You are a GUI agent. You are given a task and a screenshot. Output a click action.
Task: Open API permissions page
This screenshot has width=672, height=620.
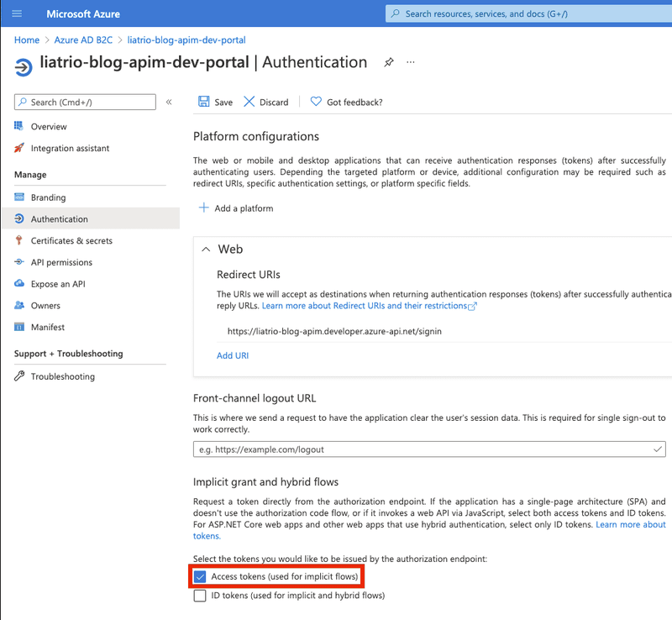(61, 262)
